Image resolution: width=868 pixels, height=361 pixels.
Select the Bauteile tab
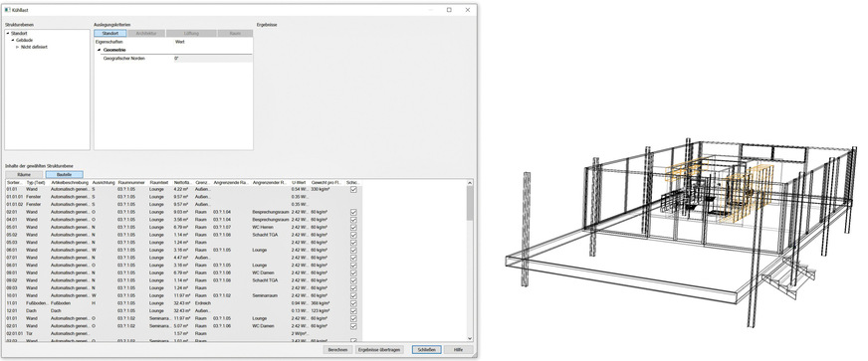pyautogui.click(x=65, y=174)
